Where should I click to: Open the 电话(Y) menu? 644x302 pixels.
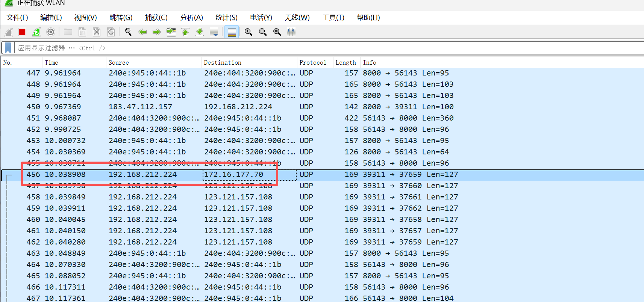[261, 18]
